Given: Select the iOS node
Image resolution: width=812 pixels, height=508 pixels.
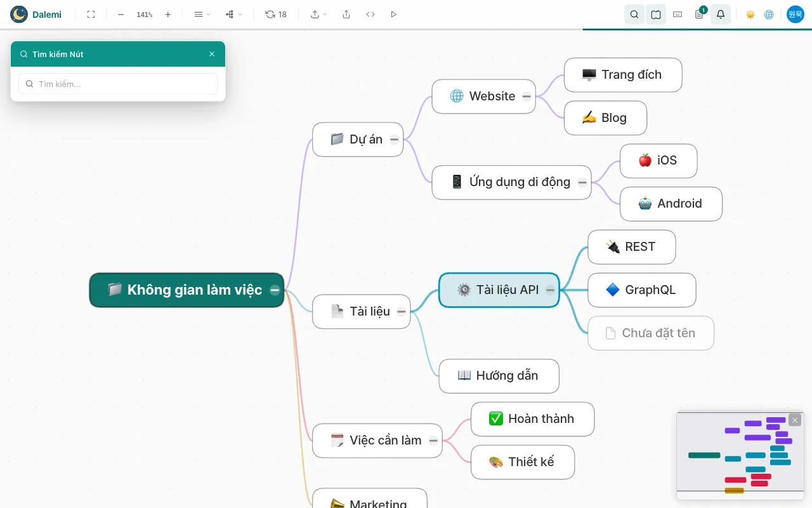Looking at the screenshot, I should 658,161.
